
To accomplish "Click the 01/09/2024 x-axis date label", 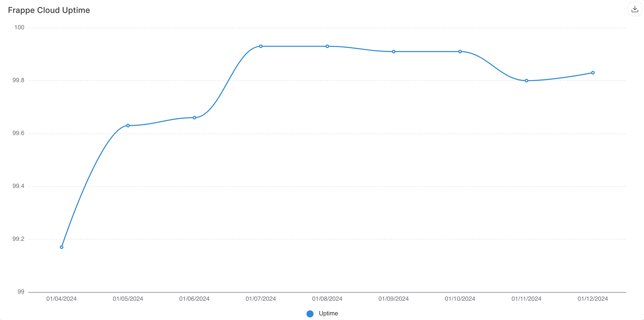I will point(394,299).
